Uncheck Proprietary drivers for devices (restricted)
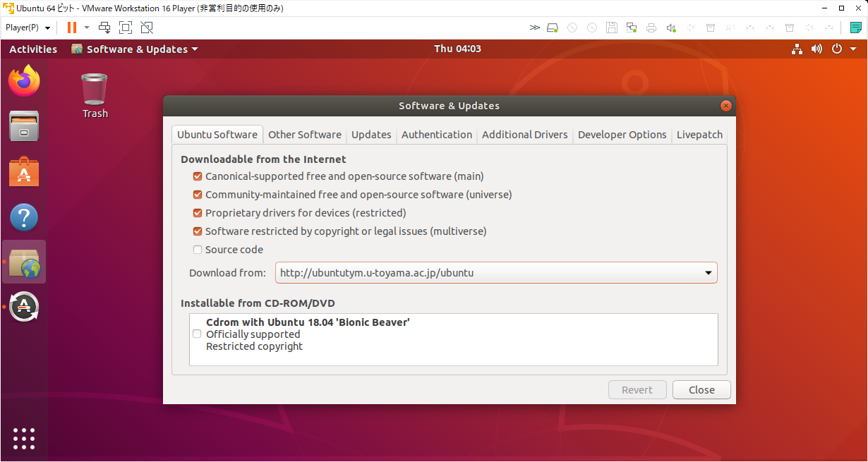This screenshot has width=868, height=462. pos(198,213)
